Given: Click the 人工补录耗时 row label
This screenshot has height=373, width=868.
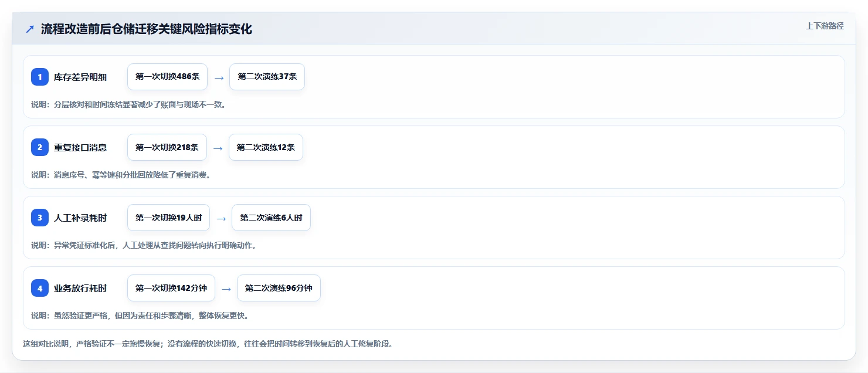Looking at the screenshot, I should pyautogui.click(x=80, y=218).
